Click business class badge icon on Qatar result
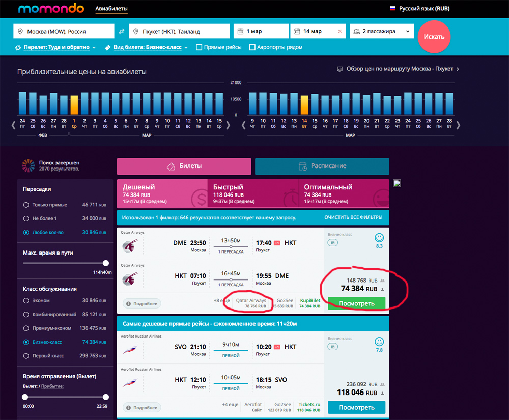 [333, 243]
